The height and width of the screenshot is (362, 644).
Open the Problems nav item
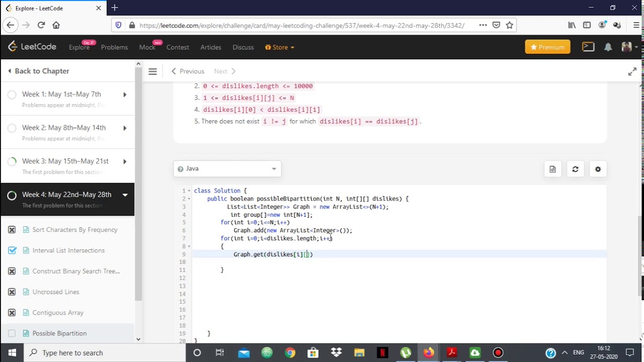114,47
